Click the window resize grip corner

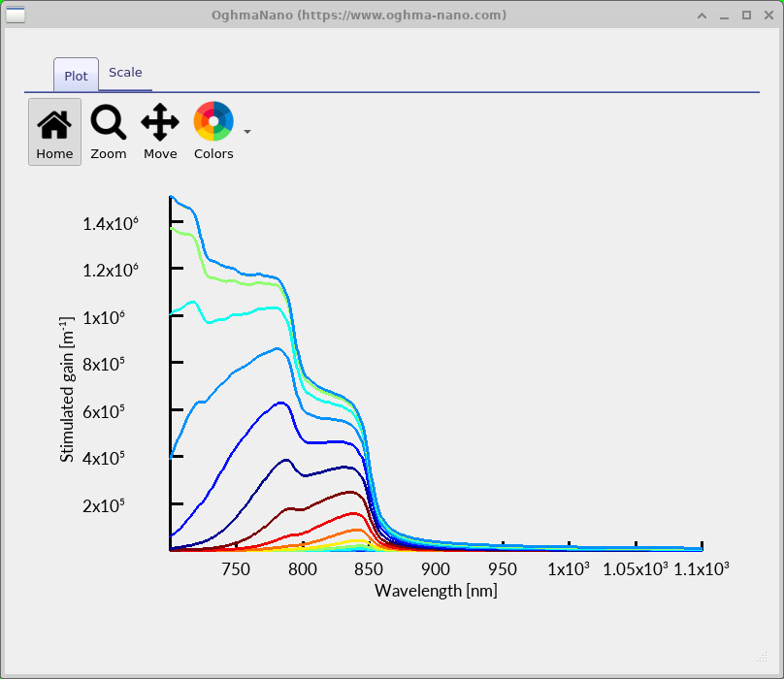762,657
